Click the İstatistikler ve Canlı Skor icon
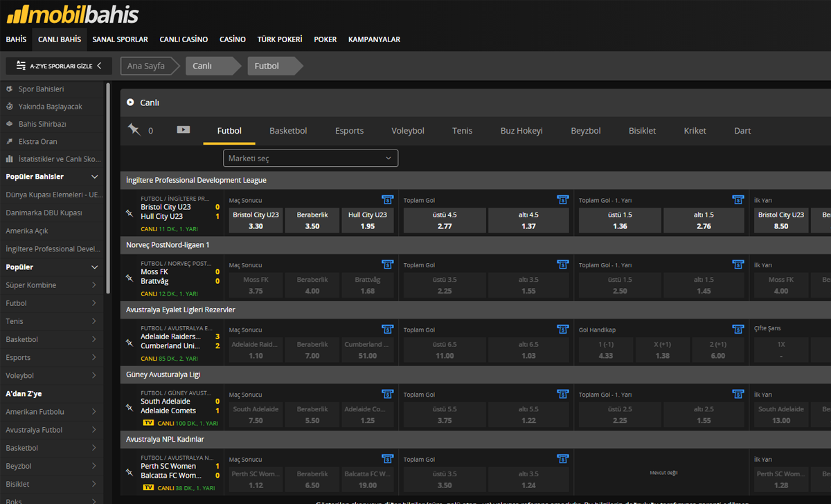This screenshot has height=504, width=831. 10,159
